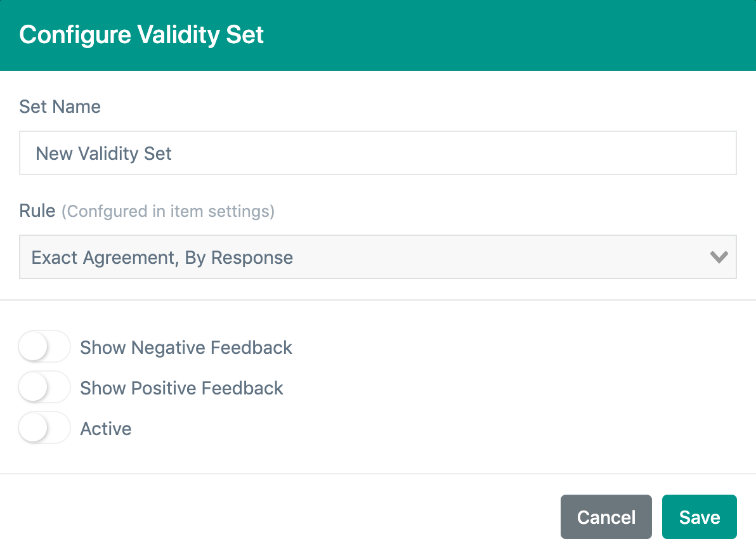Click inside the Set Name text field
The height and width of the screenshot is (553, 756).
coord(378,152)
